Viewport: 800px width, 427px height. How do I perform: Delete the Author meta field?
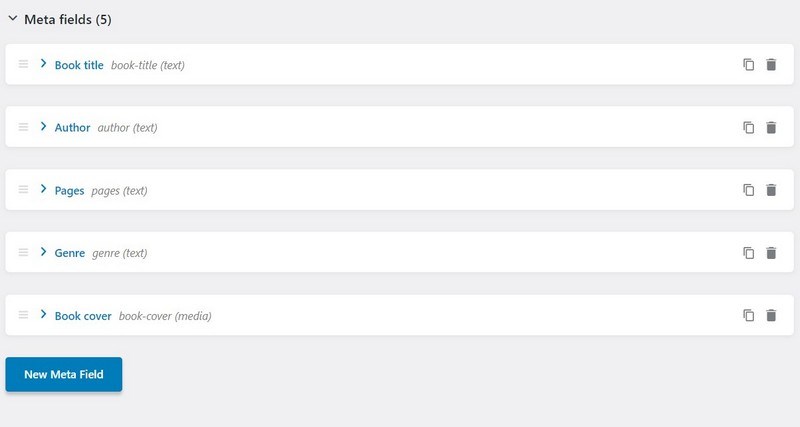click(771, 127)
